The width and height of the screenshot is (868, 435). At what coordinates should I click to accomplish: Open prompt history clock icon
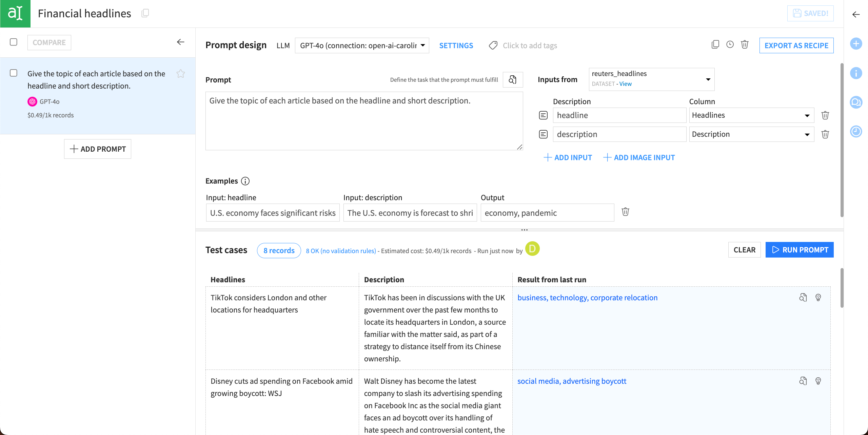(x=730, y=44)
